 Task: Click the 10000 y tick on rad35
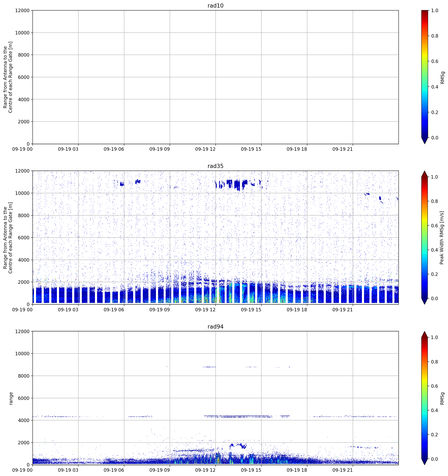pos(22,193)
